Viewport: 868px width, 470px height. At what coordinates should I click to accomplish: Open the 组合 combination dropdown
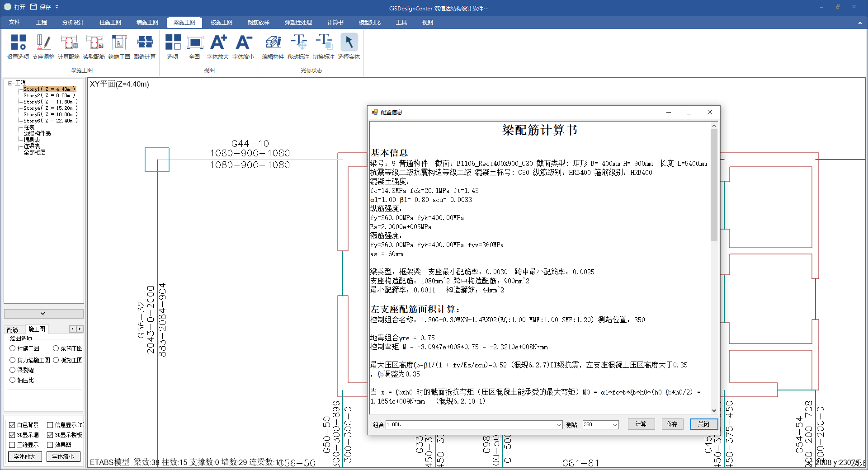(559, 425)
